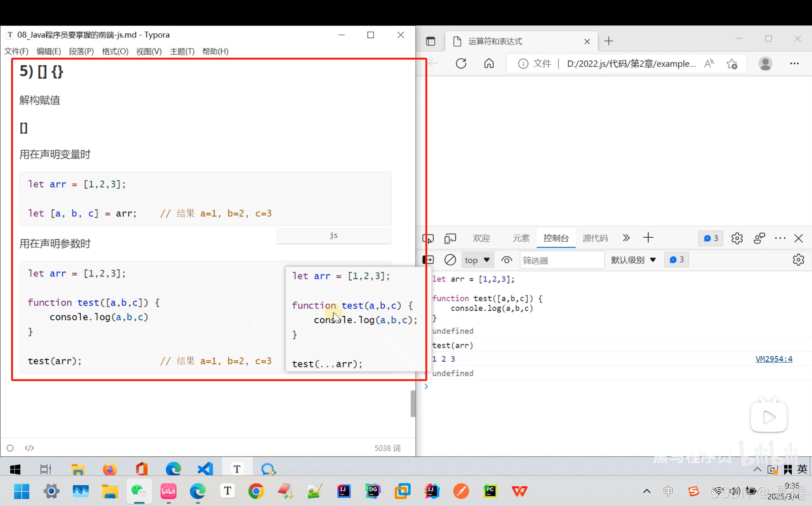Clear the console messages

450,260
